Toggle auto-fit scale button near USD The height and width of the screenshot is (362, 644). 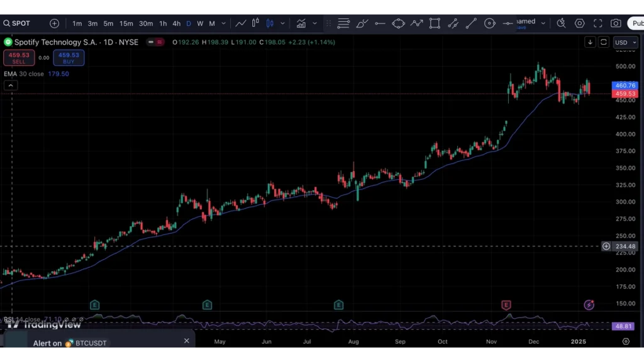[604, 42]
